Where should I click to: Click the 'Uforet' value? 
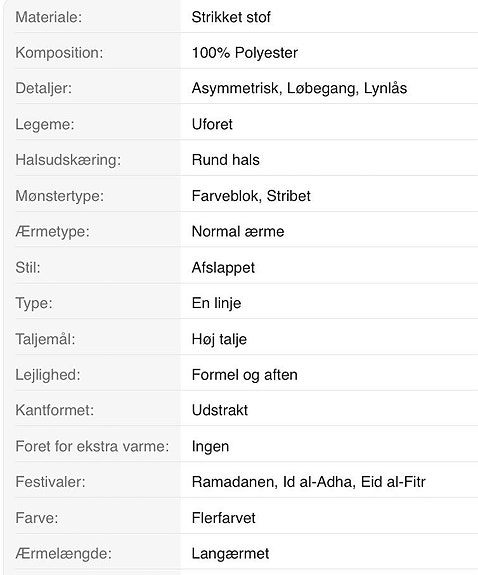[212, 124]
